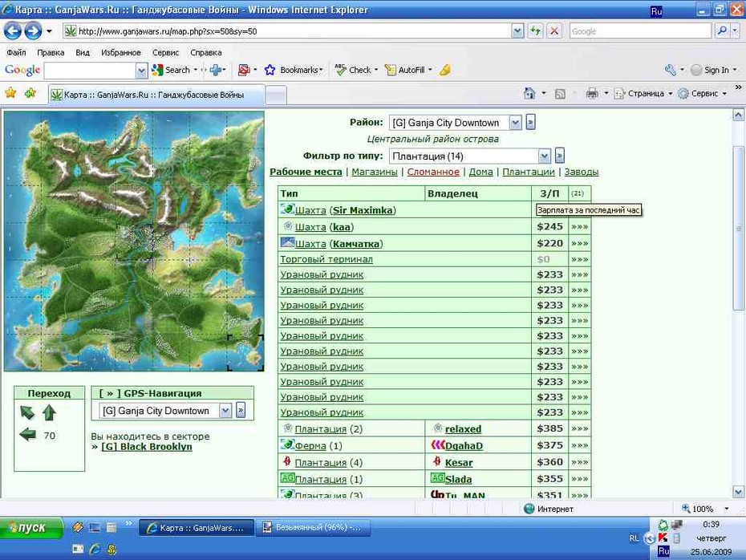Click the Google toolbar search input
The width and height of the screenshot is (746, 560).
[91, 71]
